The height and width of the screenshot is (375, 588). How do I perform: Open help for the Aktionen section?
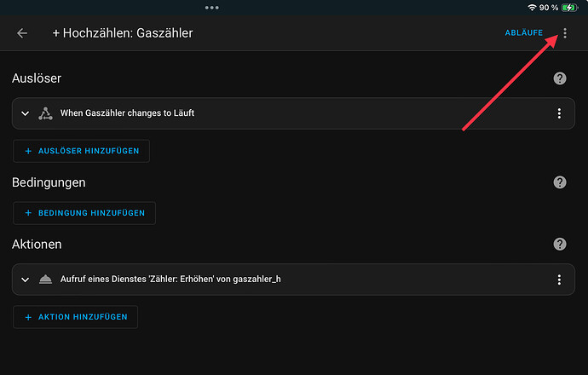560,244
